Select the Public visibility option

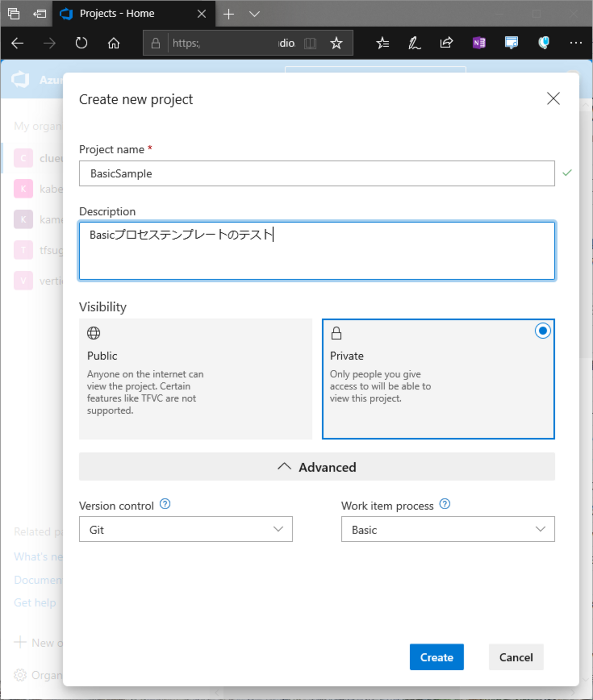point(195,379)
